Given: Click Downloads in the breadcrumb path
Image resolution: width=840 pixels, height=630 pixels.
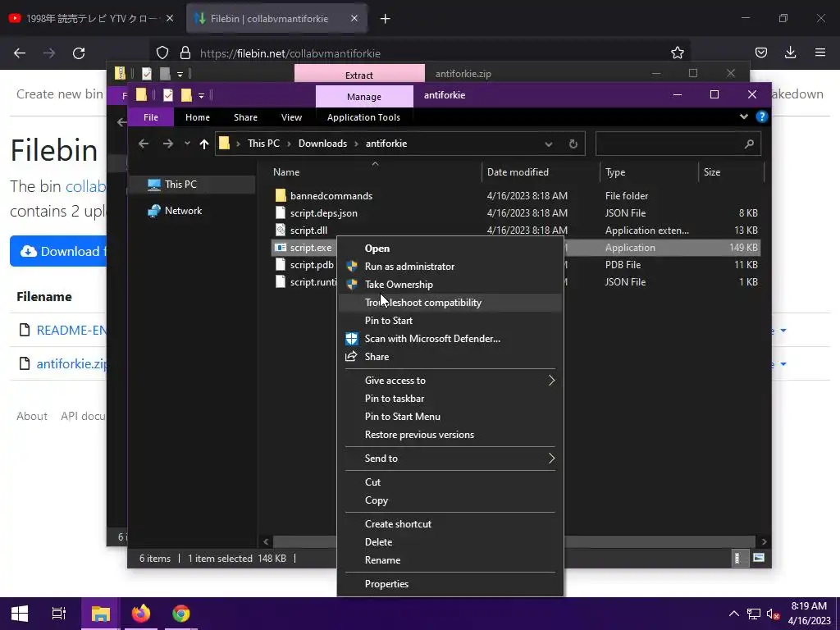Looking at the screenshot, I should click(322, 144).
